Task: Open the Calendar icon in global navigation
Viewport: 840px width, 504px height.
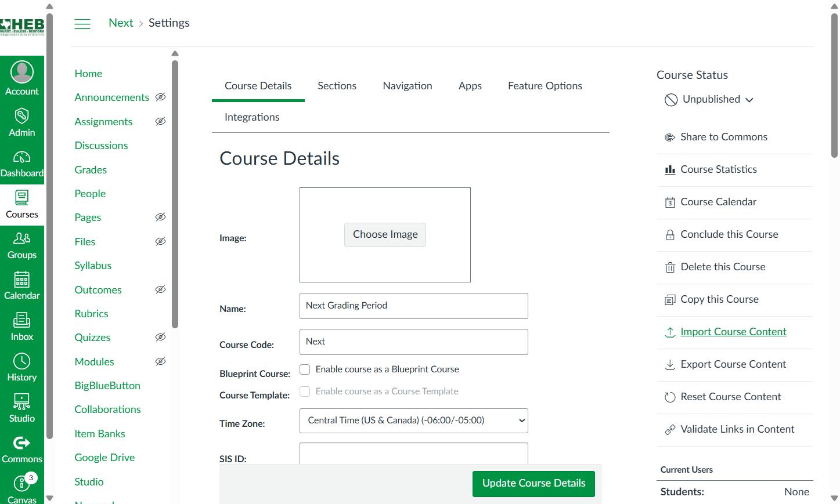Action: point(22,280)
